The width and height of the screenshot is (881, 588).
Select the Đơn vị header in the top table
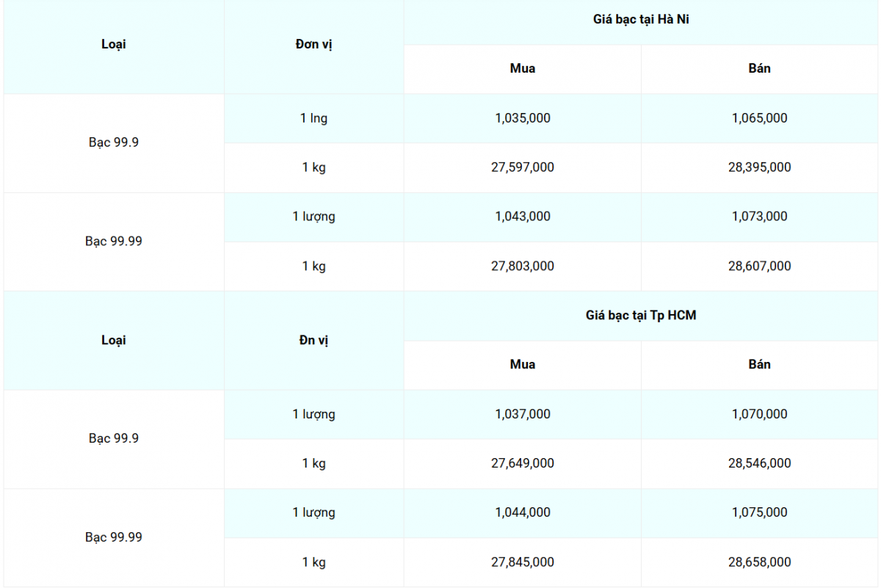coord(313,45)
